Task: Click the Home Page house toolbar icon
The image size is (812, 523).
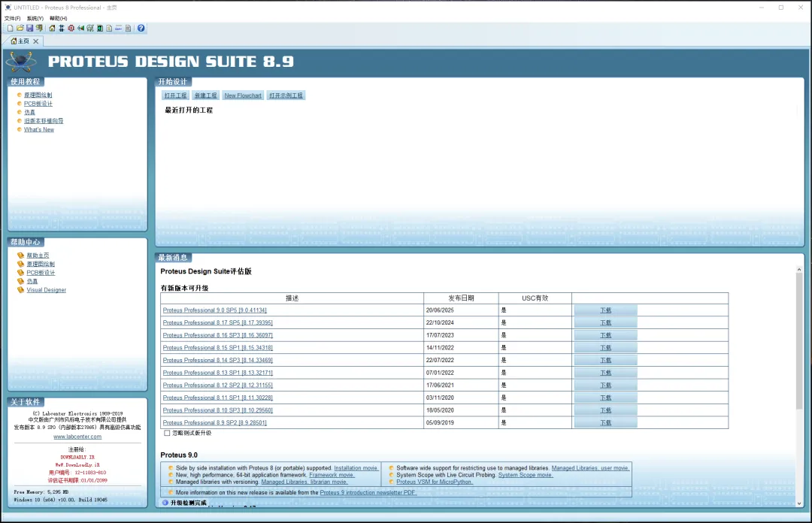Action: click(53, 28)
